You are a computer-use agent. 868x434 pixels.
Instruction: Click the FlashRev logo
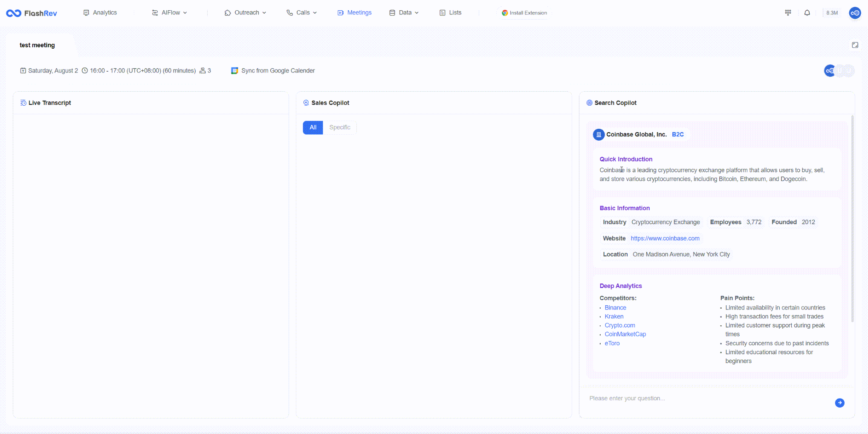pos(32,13)
